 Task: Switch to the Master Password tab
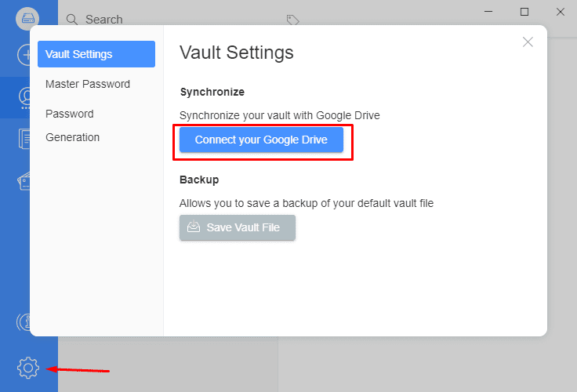click(88, 84)
